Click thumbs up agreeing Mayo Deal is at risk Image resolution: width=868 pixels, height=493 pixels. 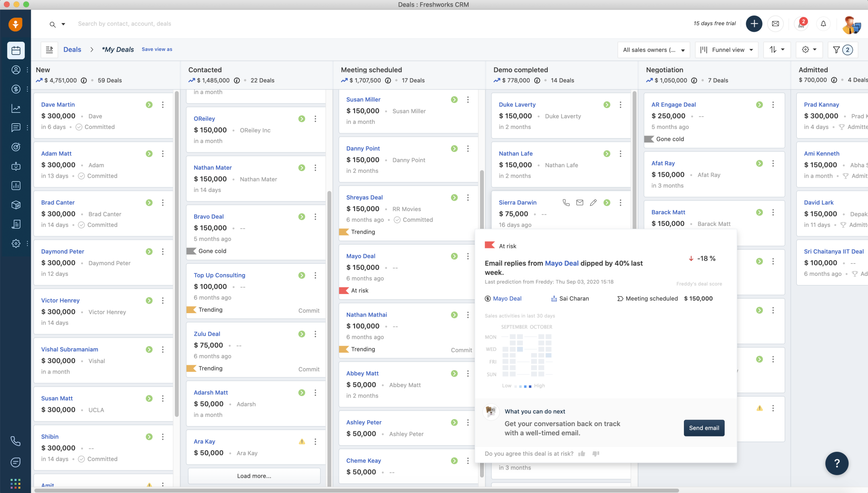(582, 453)
